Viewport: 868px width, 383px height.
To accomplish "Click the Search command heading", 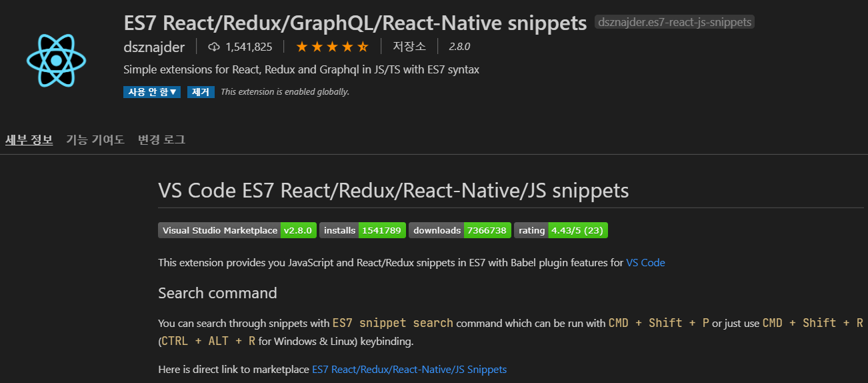I will pos(217,293).
